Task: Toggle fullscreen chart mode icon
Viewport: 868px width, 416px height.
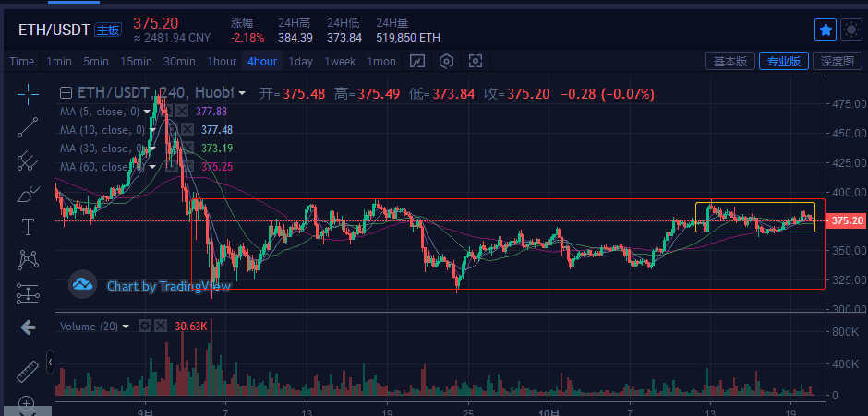Action: (x=476, y=62)
